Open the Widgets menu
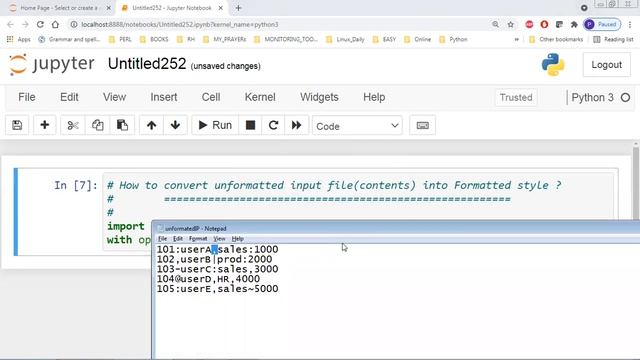Screen dimensions: 640x360 pos(319,97)
